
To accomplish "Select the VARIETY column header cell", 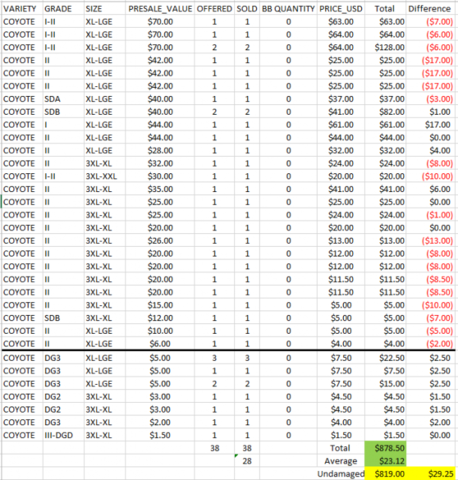I will (22, 9).
